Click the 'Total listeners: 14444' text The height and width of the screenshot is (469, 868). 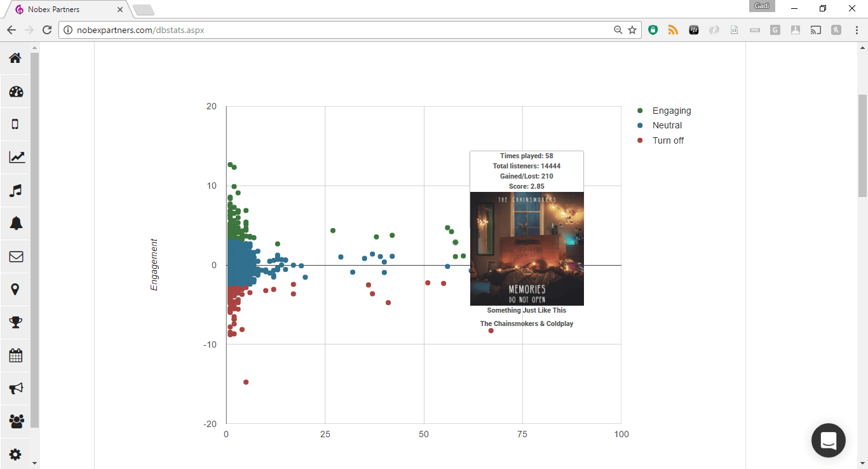pyautogui.click(x=527, y=166)
